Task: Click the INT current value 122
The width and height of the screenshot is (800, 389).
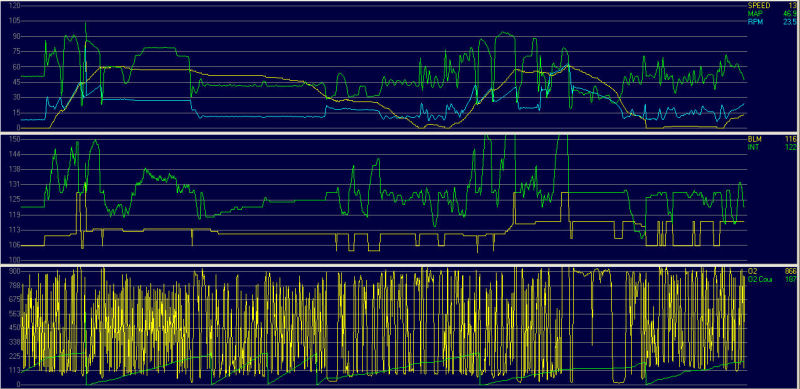Action: (792, 147)
